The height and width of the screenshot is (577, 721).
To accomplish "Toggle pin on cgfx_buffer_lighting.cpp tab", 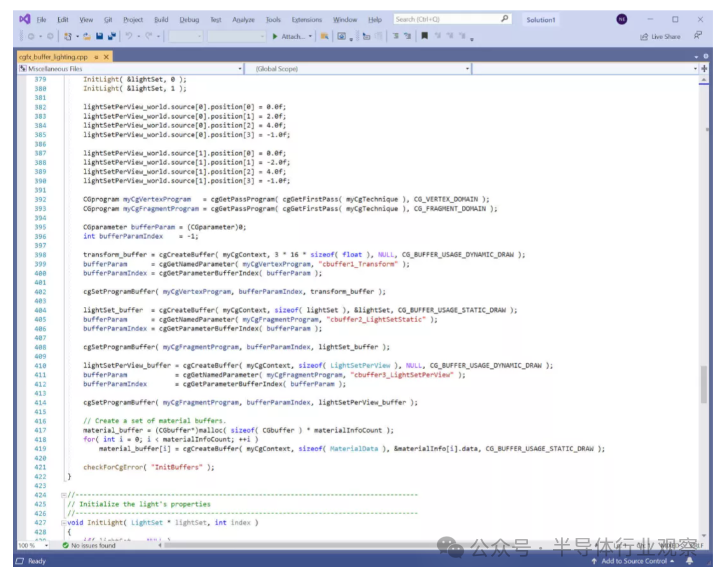I will [97, 57].
